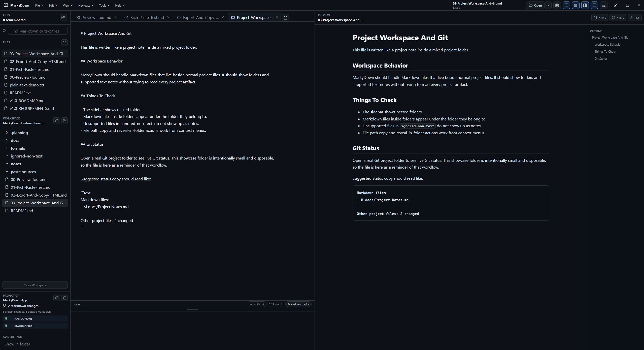Copy HTML to clipboard from preview header

click(600, 18)
